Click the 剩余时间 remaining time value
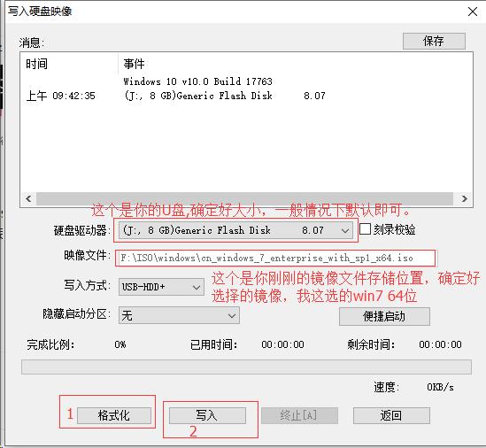 click(x=440, y=344)
